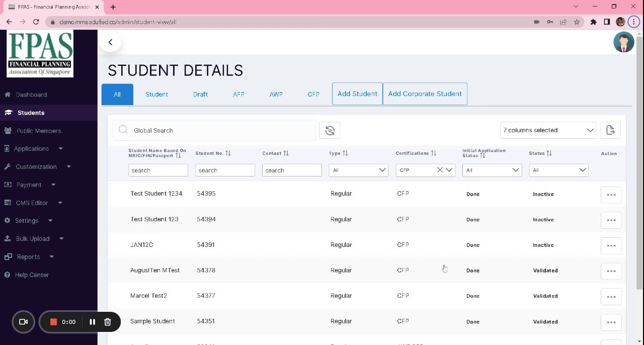Switch to the Student tab
Image resolution: width=644 pixels, height=345 pixels.
click(x=156, y=95)
